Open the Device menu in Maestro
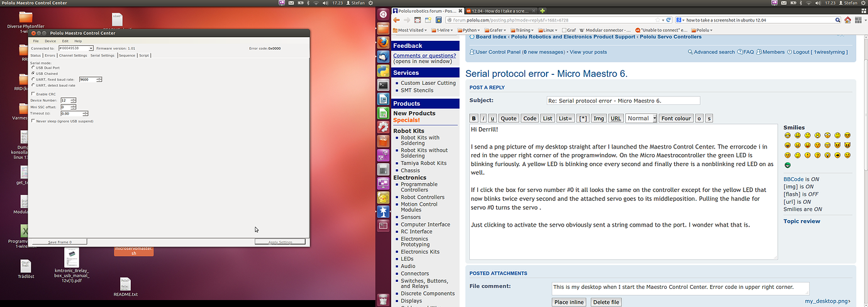Screen dimensions: 868x307 (x=50, y=41)
